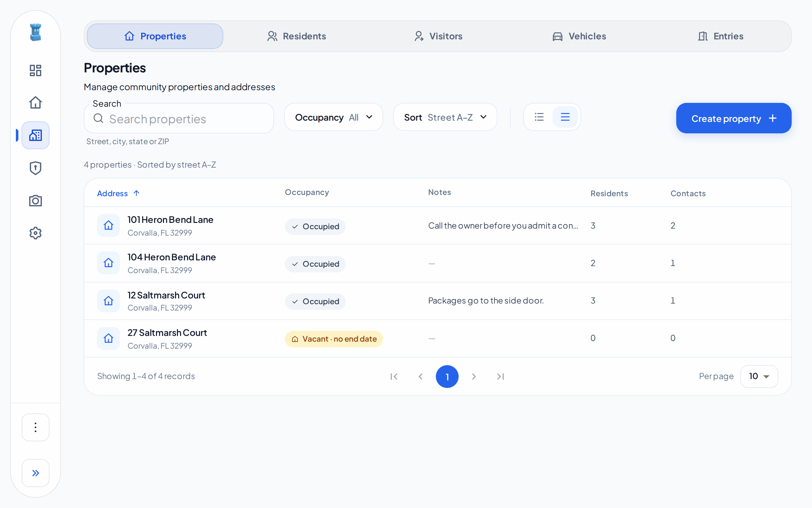
Task: Click the Vacant · no end date badge
Action: [334, 339]
